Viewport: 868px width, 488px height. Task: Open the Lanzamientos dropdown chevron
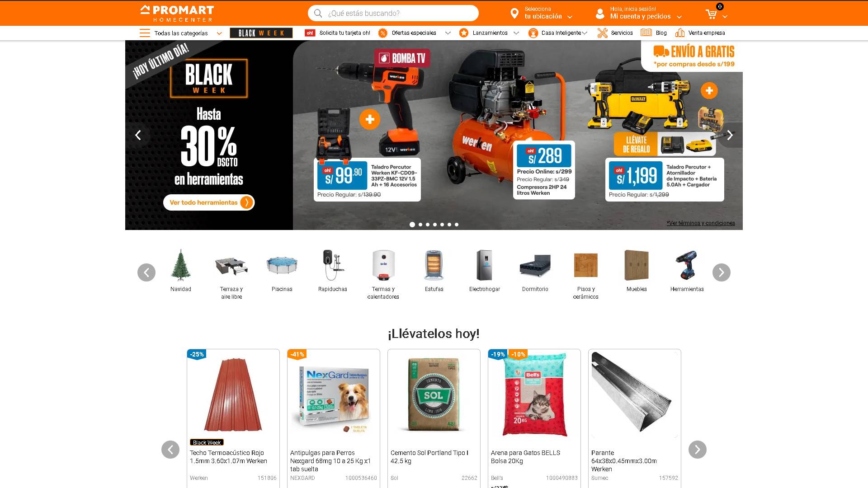[516, 33]
